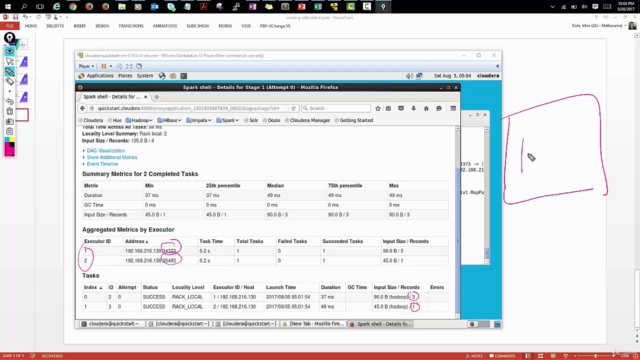Open File Explorer from the taskbar

pos(122,7)
